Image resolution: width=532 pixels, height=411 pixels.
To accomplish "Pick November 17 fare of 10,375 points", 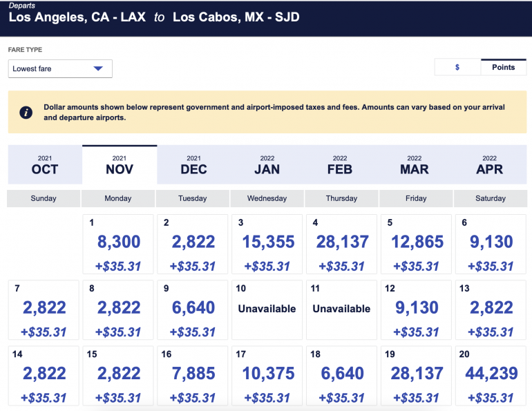I will [x=267, y=375].
